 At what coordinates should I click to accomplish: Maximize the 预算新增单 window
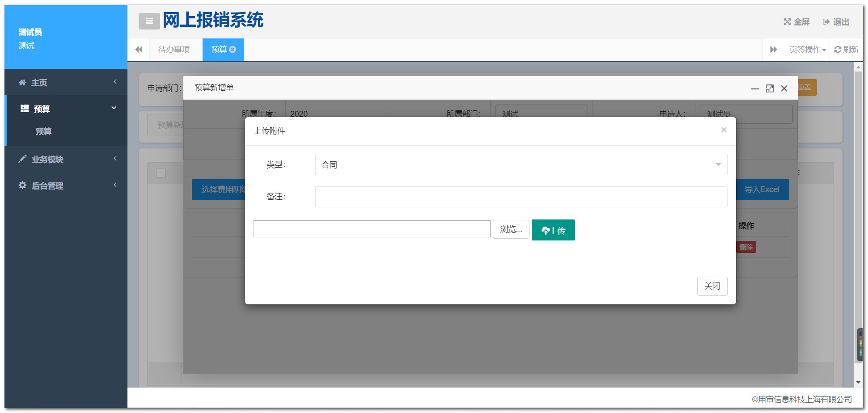tap(770, 88)
